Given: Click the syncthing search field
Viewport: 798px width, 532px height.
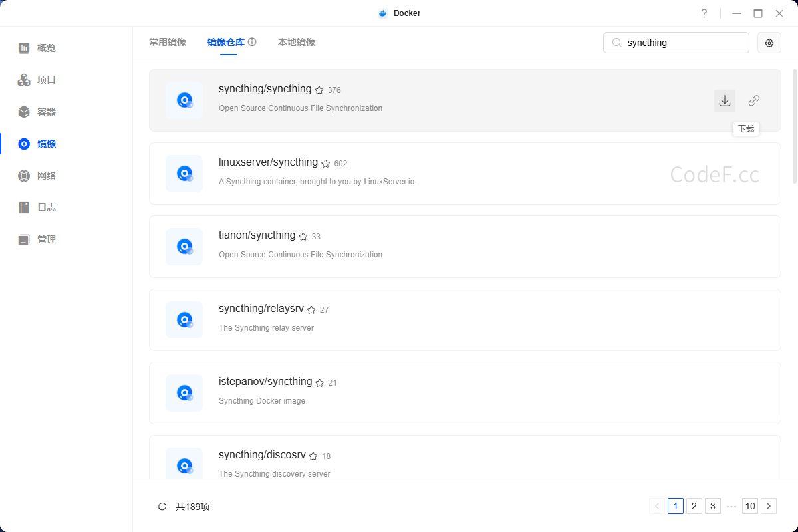Looking at the screenshot, I should (x=676, y=43).
